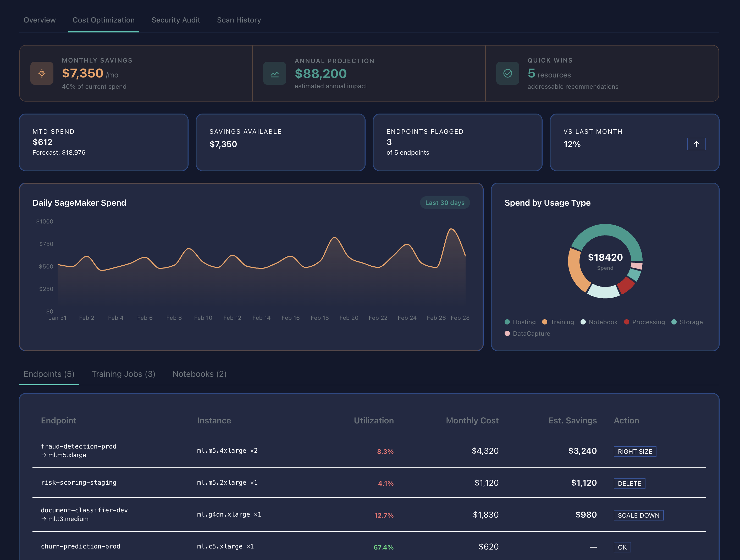Toggle the Hosting legend in Spend by Usage Type
740x560 pixels.
click(520, 322)
